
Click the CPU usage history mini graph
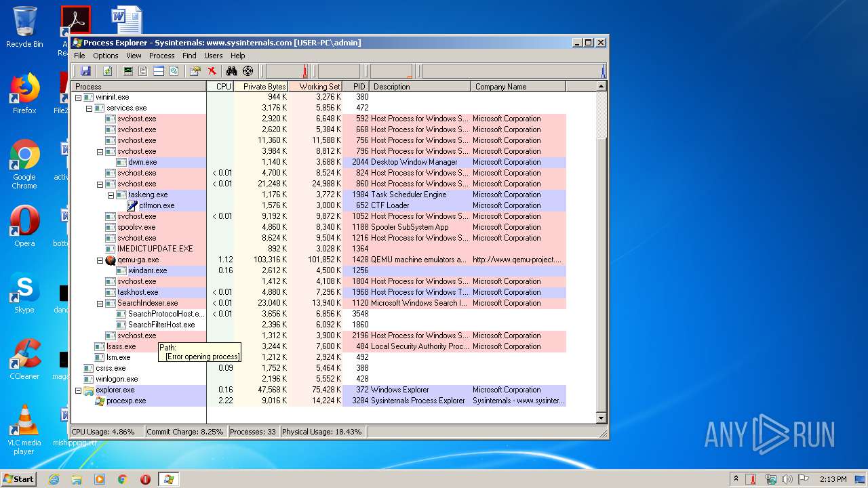(287, 71)
